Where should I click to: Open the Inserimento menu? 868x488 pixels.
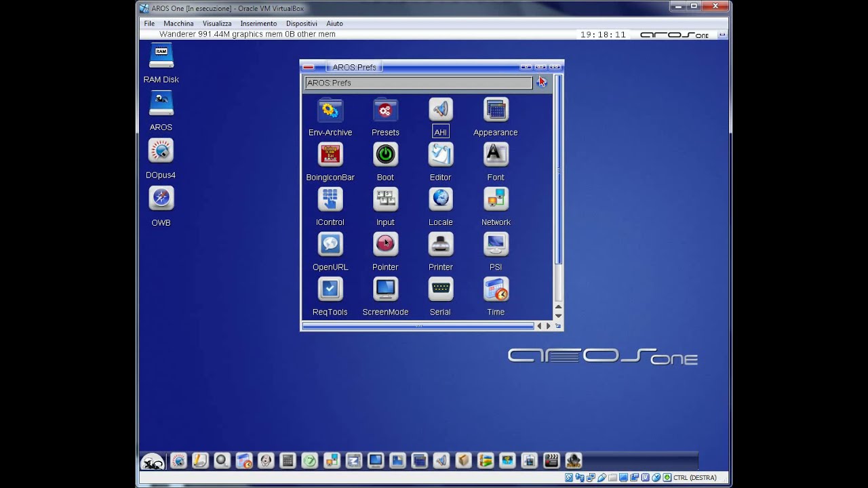tap(258, 23)
